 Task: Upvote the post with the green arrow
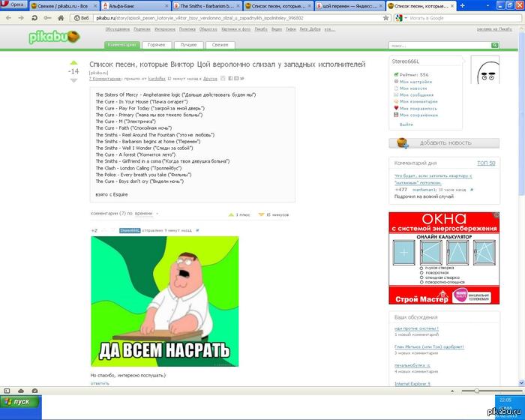tap(73, 63)
